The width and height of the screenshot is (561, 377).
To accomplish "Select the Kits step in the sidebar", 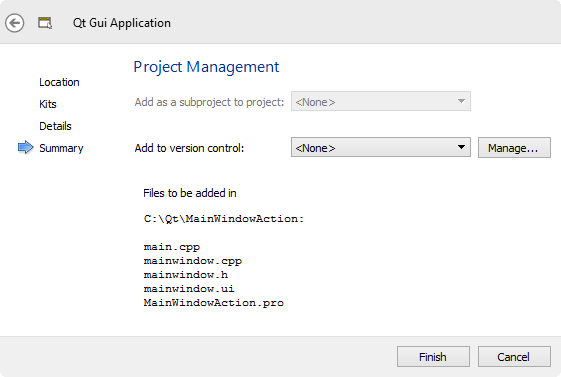I will (x=48, y=104).
